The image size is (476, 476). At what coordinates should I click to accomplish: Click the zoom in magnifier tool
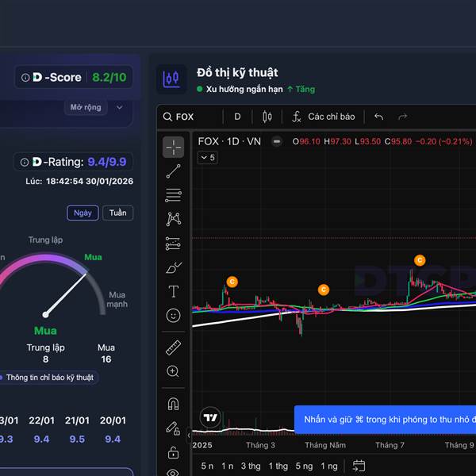(x=173, y=371)
